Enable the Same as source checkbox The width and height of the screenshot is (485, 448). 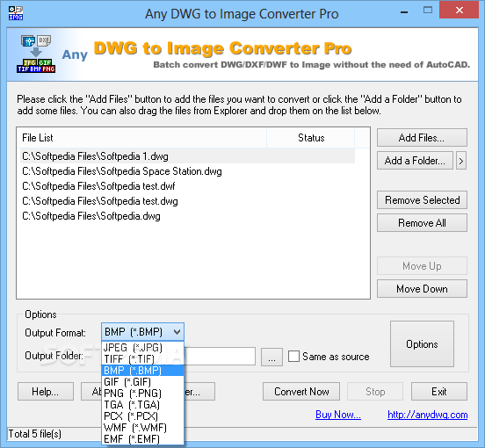coord(293,356)
